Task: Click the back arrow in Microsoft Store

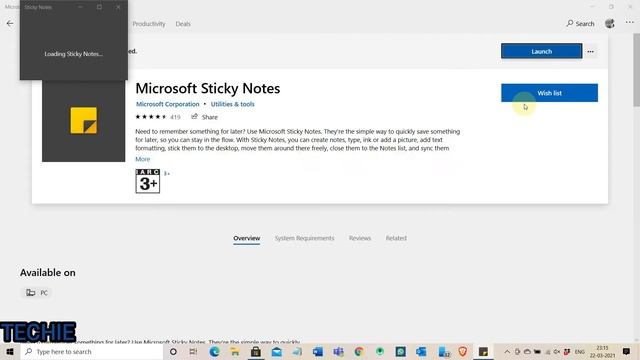Action: (x=10, y=24)
